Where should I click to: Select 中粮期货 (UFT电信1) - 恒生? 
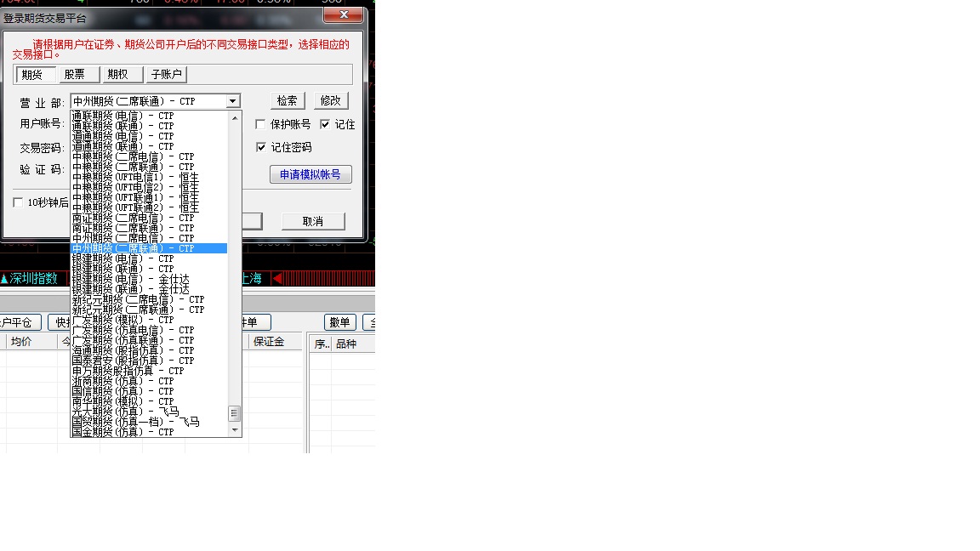[149, 178]
